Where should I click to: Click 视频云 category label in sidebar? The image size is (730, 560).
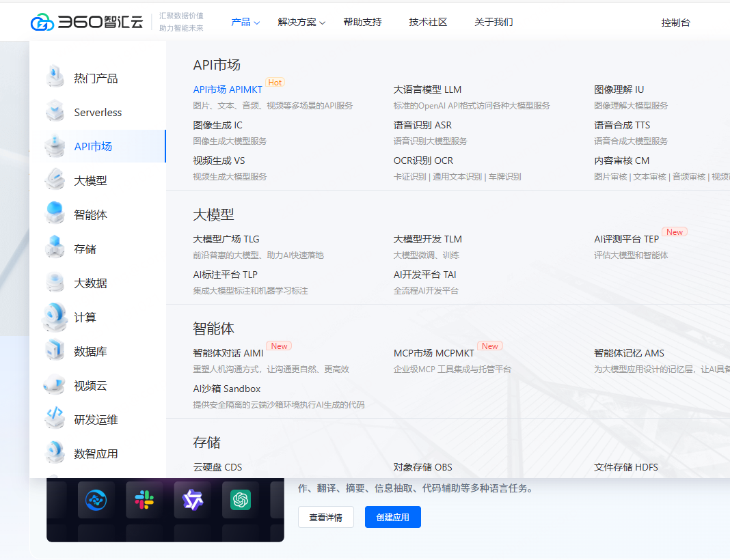pyautogui.click(x=90, y=386)
